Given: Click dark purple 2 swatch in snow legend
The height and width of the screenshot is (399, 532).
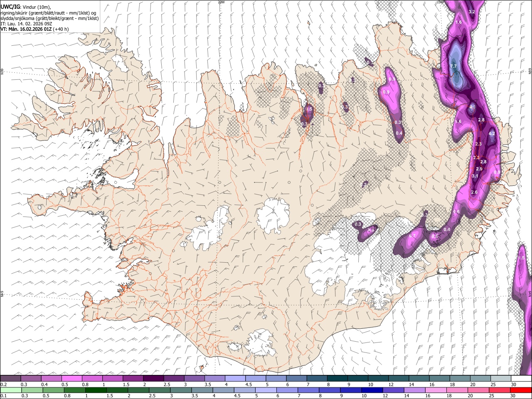Looking at the screenshot, I should pos(153,378).
